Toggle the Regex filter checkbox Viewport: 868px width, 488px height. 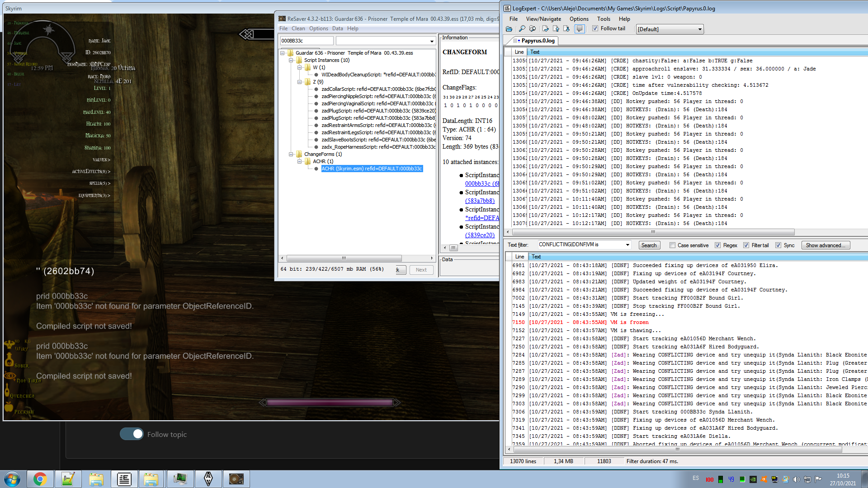[717, 245]
